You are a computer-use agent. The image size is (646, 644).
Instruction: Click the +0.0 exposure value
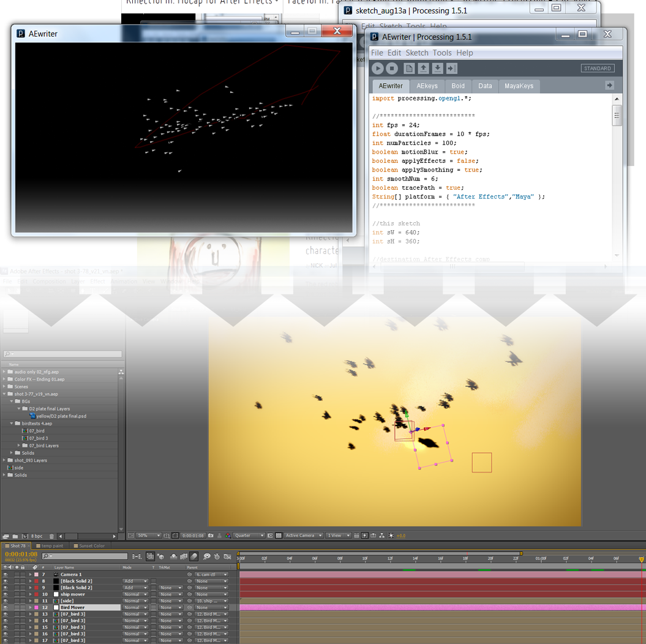401,536
